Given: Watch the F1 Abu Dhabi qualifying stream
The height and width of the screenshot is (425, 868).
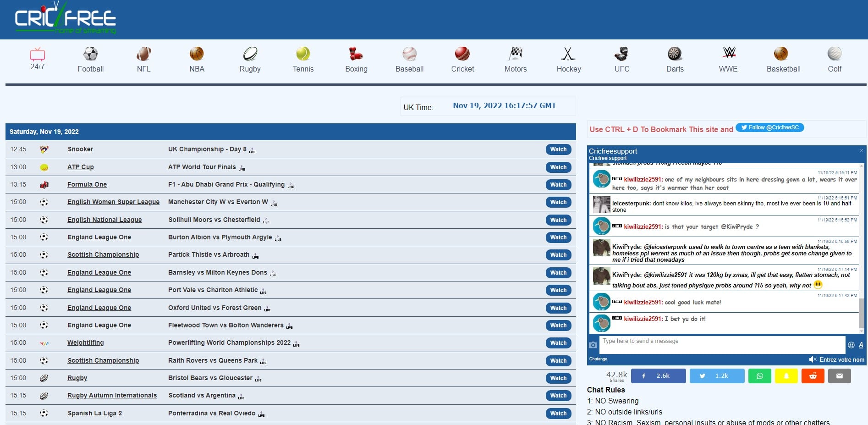Looking at the screenshot, I should [558, 184].
